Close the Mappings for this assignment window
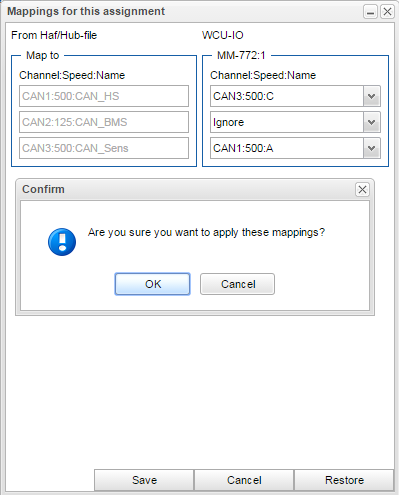This screenshot has height=495, width=399. pos(387,12)
